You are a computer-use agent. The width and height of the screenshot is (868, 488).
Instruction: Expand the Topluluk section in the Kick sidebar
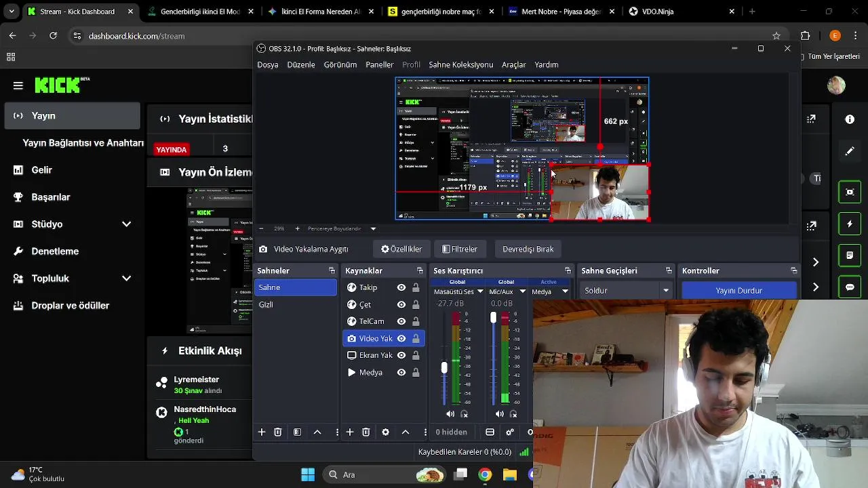point(126,278)
